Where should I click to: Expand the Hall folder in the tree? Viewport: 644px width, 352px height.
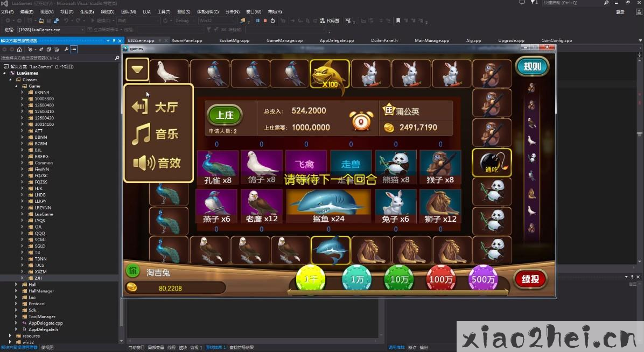(x=17, y=284)
